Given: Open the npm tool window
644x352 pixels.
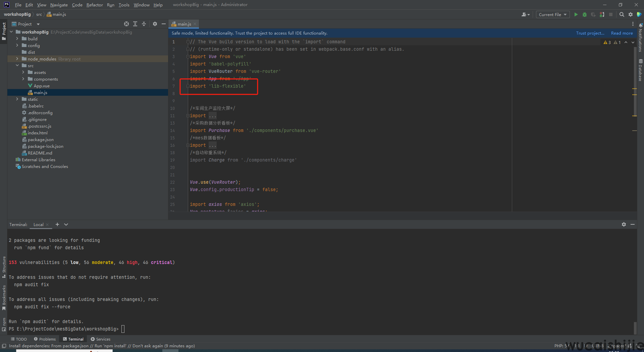Looking at the screenshot, I should tap(4, 324).
